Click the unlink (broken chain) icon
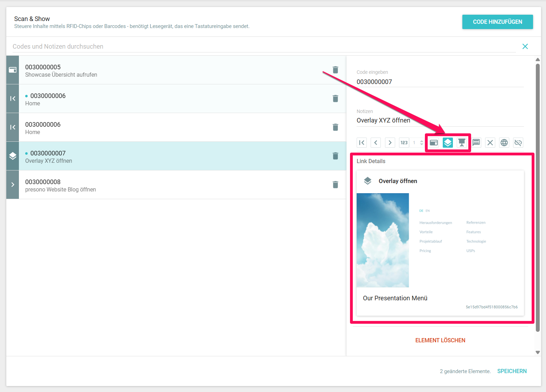The height and width of the screenshot is (392, 546). pos(518,142)
